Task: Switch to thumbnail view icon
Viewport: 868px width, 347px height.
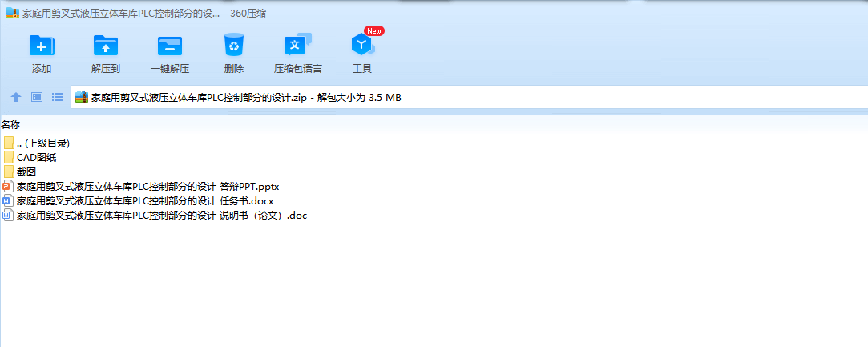Action: click(37, 98)
